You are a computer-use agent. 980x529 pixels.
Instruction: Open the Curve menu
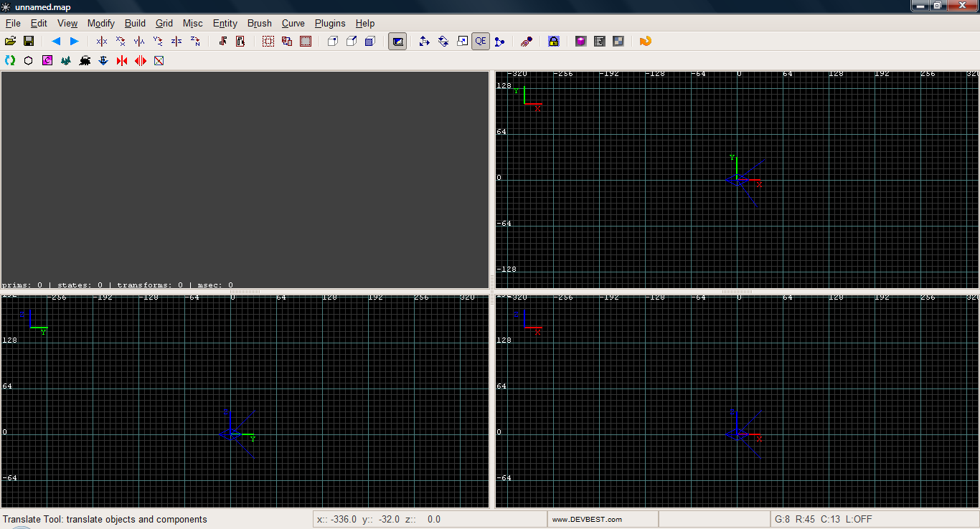(x=293, y=24)
